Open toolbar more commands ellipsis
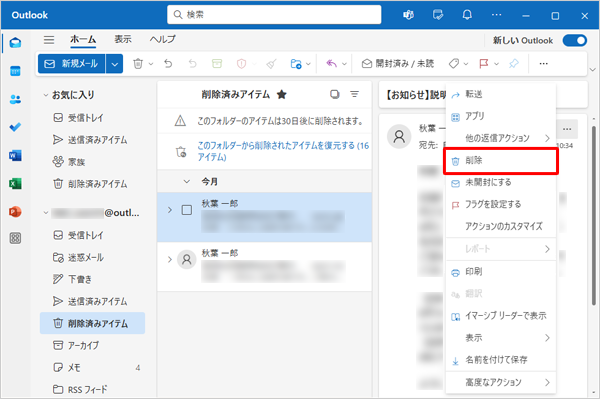The width and height of the screenshot is (600, 399). click(543, 64)
